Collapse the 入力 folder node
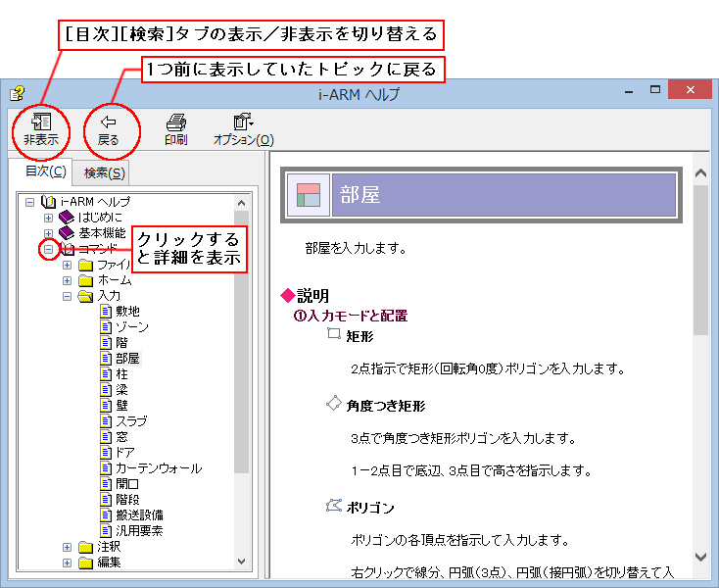Image resolution: width=719 pixels, height=588 pixels. pos(67,296)
